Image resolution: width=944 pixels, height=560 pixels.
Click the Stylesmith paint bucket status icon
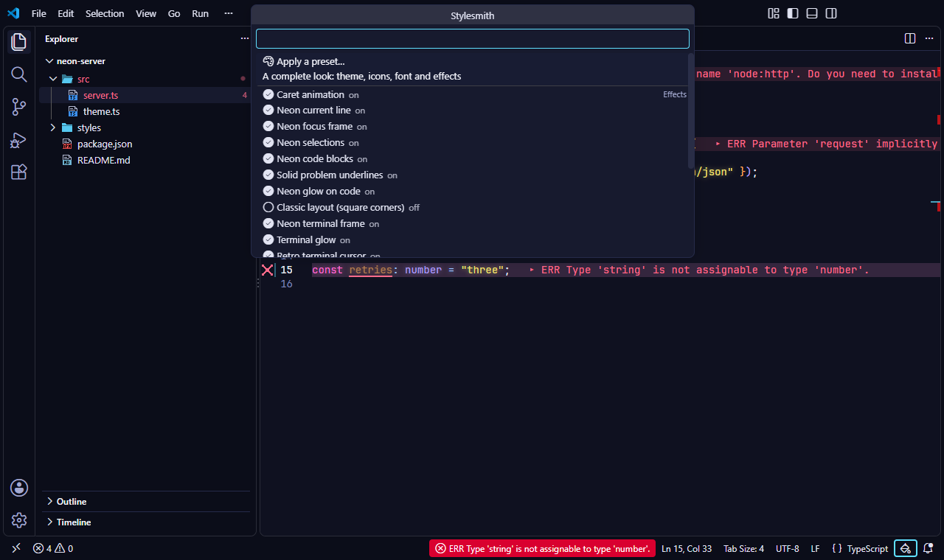click(x=906, y=548)
